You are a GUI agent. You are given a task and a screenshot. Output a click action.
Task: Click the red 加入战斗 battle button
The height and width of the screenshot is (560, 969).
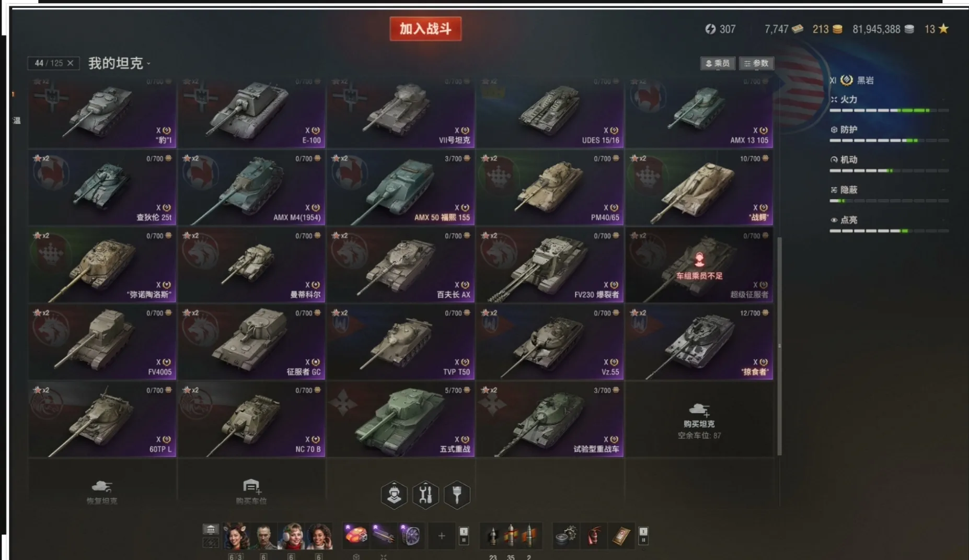coord(425,29)
